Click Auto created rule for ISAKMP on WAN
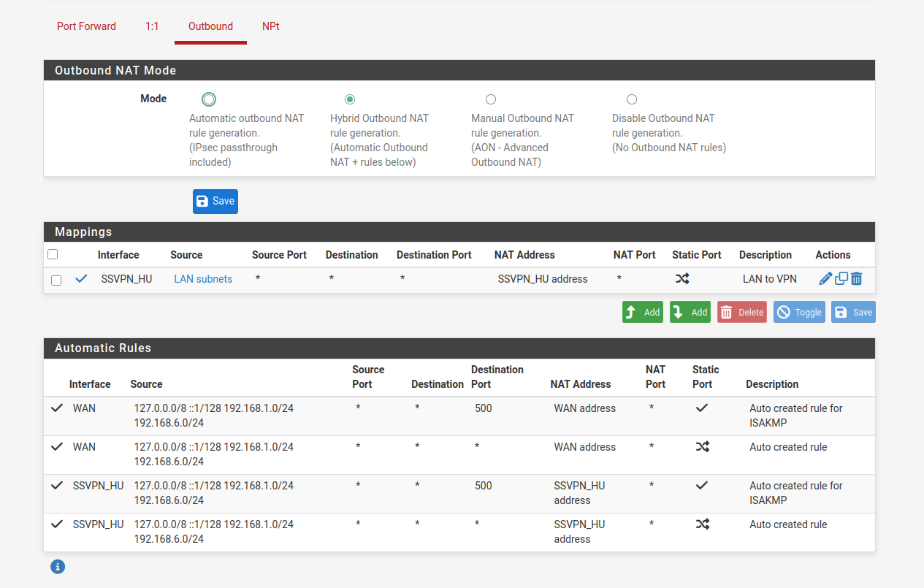The image size is (924, 588). pyautogui.click(x=796, y=416)
